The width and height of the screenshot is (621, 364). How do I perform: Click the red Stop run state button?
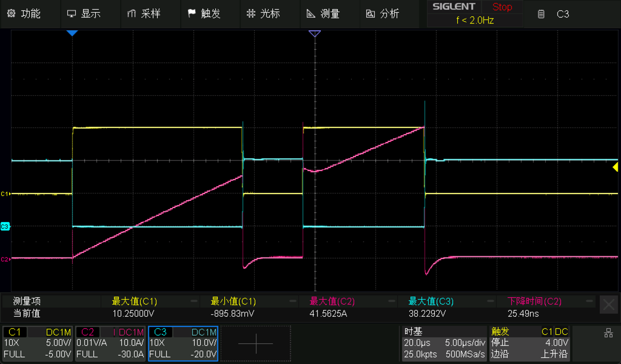click(x=502, y=7)
